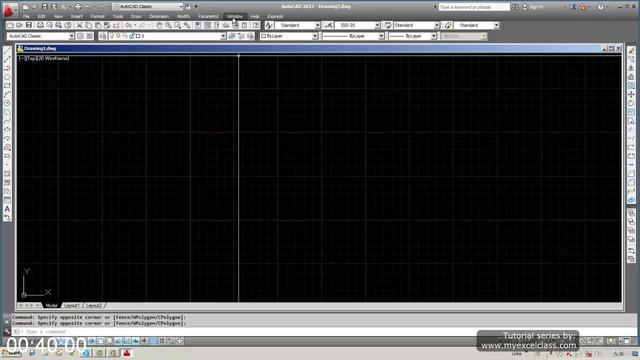Open lineweight ByLayer dropdown
The height and width of the screenshot is (360, 640).
click(x=433, y=36)
